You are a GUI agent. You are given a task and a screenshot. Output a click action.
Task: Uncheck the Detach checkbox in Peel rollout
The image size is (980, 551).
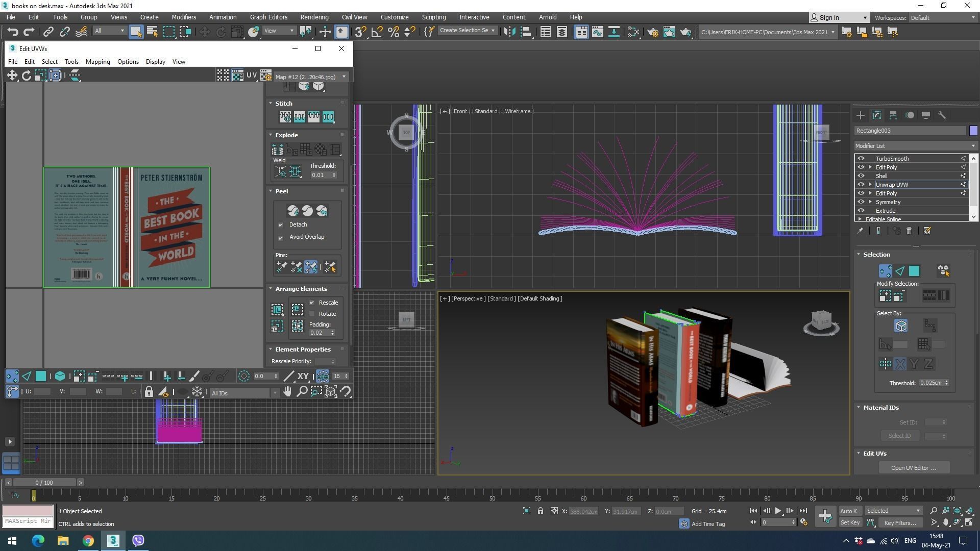[281, 225]
